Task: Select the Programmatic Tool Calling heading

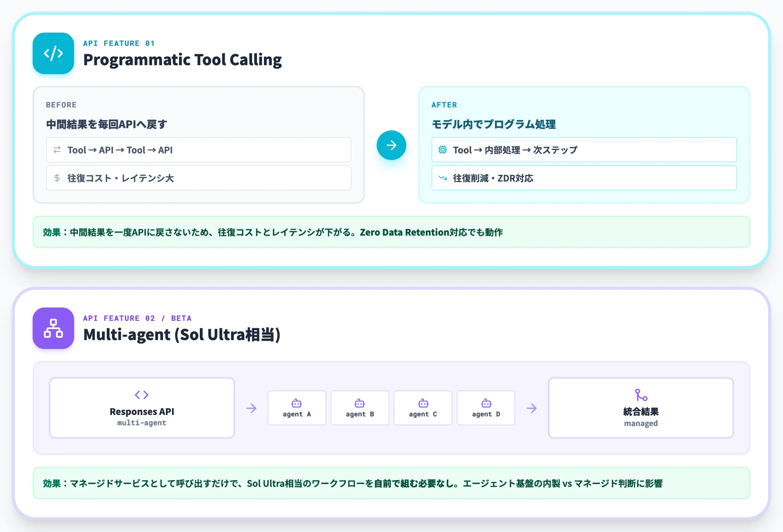Action: (182, 60)
